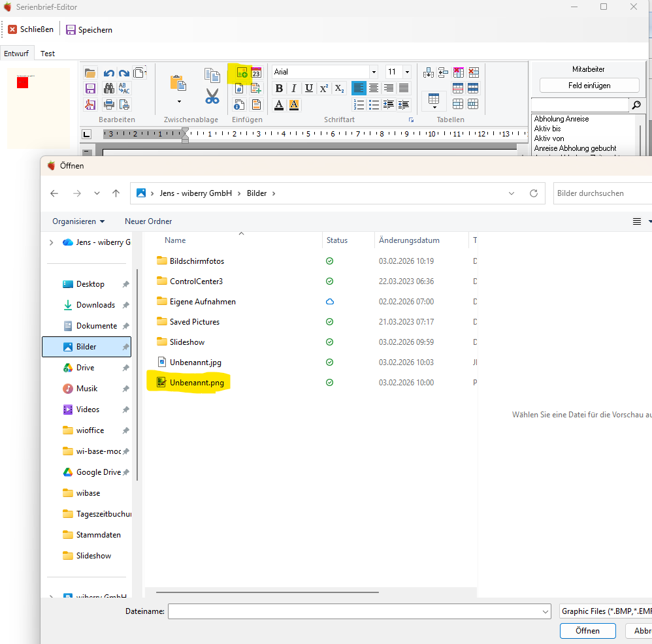The height and width of the screenshot is (644, 652).
Task: Toggle bold formatting
Action: click(279, 88)
